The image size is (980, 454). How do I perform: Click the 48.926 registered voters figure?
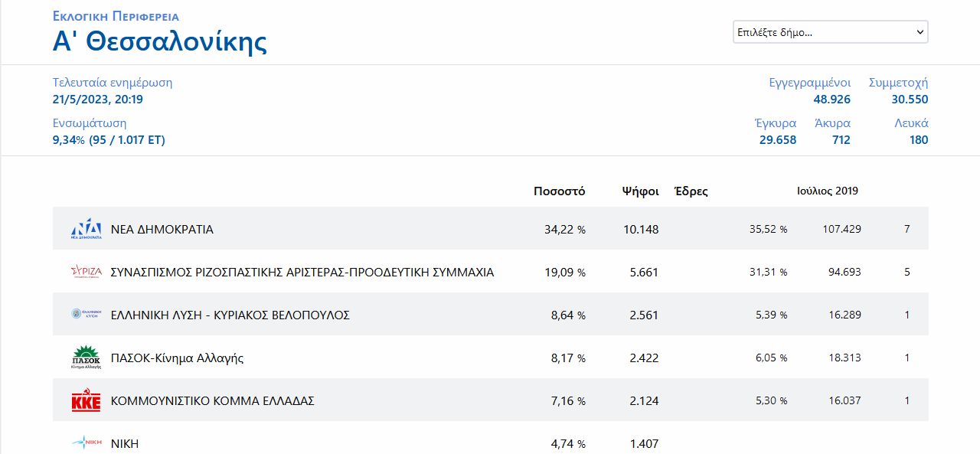pyautogui.click(x=832, y=100)
